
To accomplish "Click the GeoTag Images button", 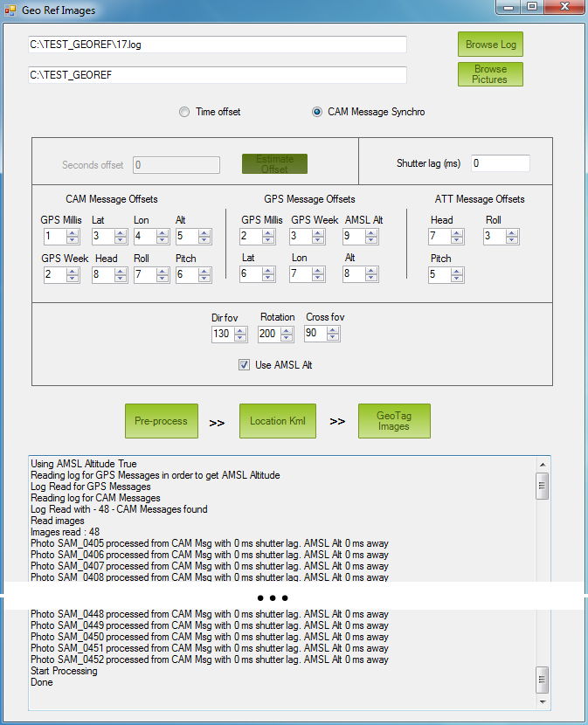I will [x=393, y=421].
